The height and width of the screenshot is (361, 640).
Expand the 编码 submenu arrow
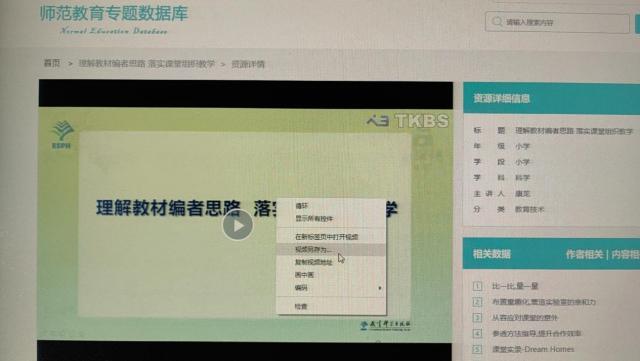[x=380, y=288]
